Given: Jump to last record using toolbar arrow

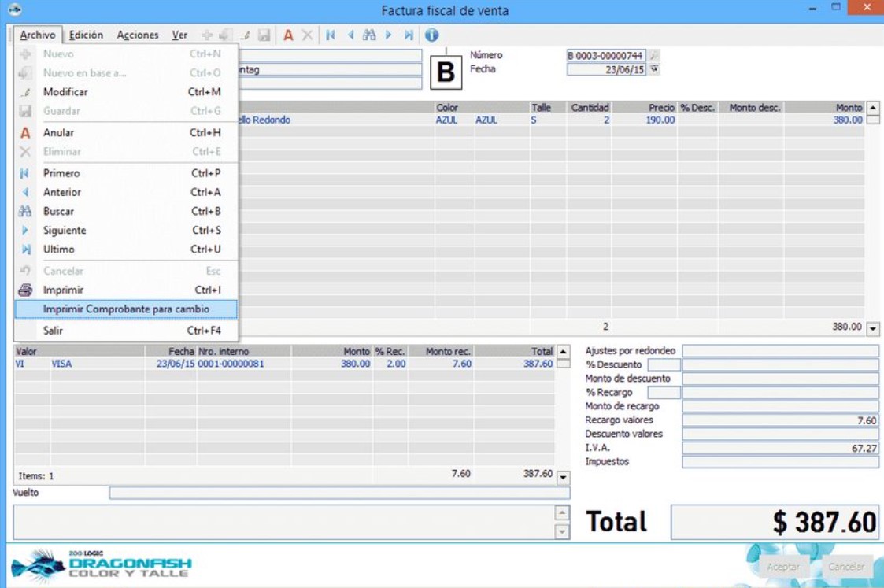Looking at the screenshot, I should pos(409,35).
